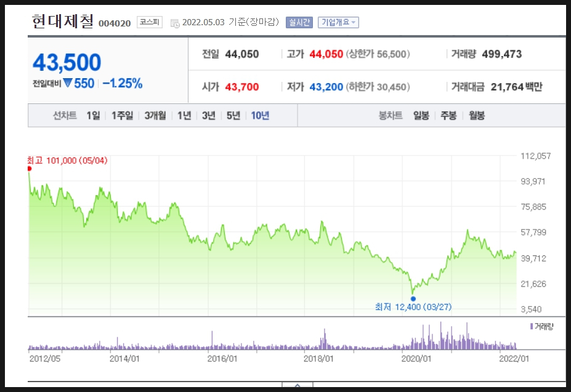Click the stock code 004020
Screen dimensions: 571x392
point(115,23)
